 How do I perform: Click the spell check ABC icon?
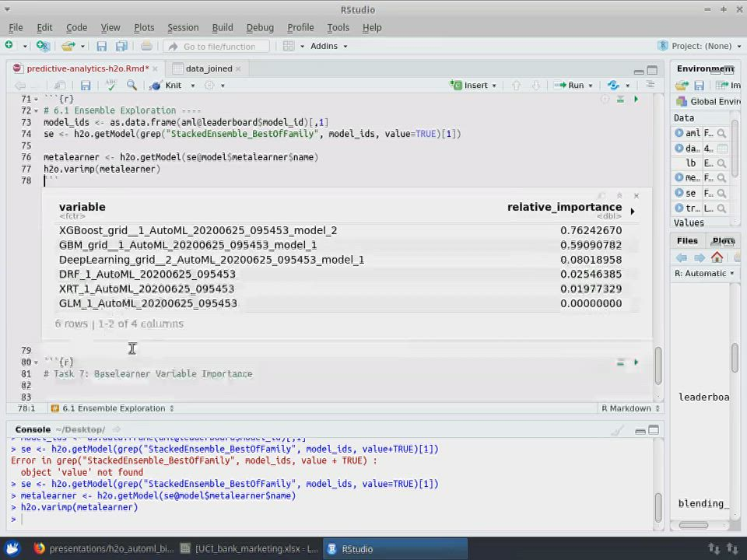110,86
